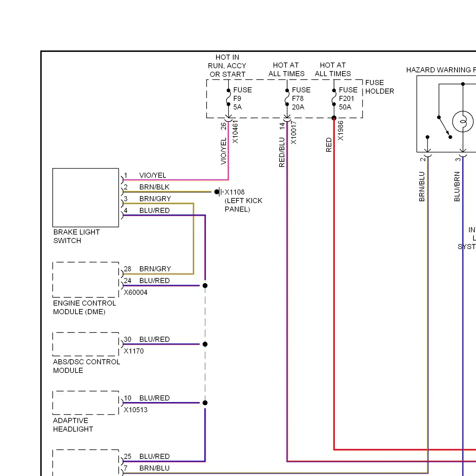Click the connector label "X10461"

pyautogui.click(x=235, y=132)
